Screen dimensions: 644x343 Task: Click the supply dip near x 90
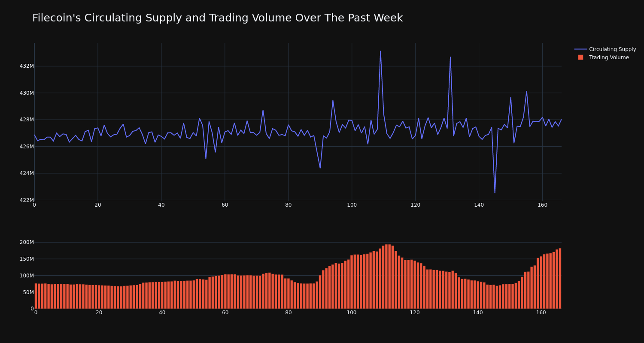tap(320, 168)
